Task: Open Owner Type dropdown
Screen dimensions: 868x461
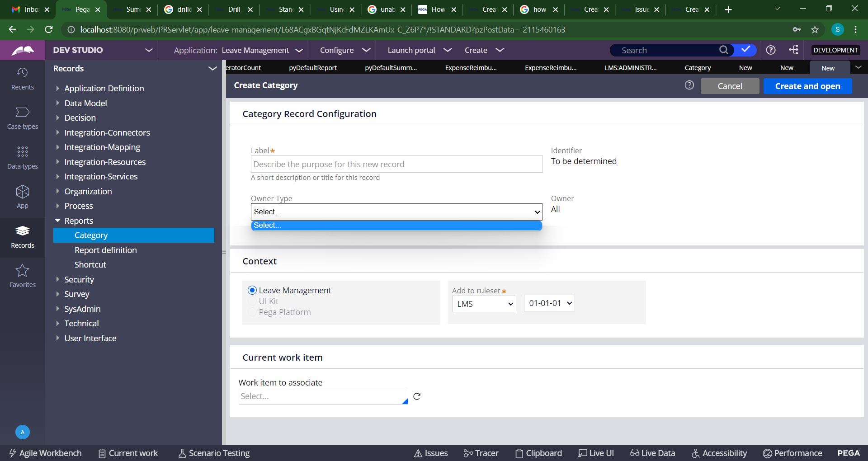Action: 396,212
